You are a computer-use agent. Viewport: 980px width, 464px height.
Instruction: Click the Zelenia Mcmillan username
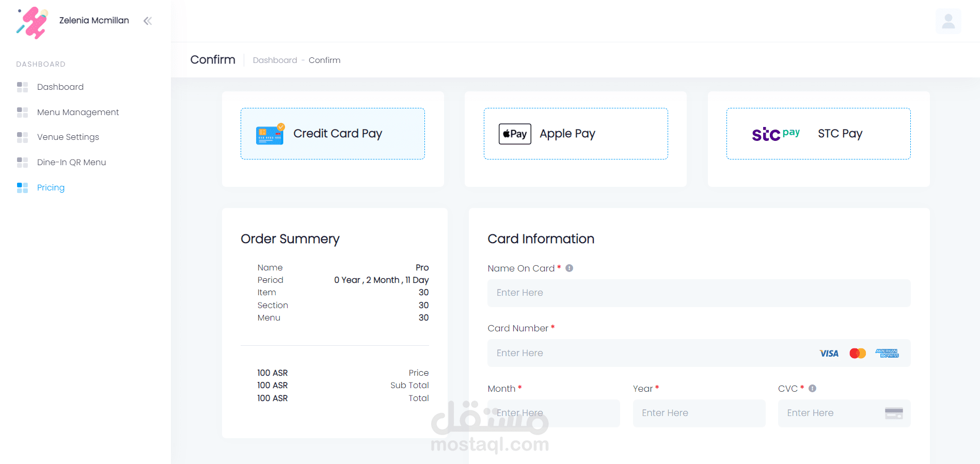click(94, 21)
